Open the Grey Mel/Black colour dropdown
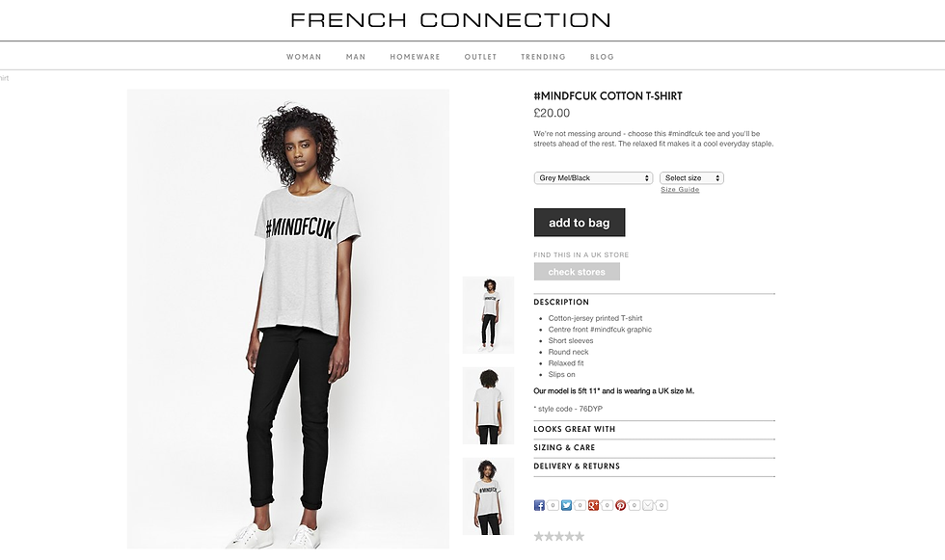Image resolution: width=945 pixels, height=560 pixels. [593, 177]
